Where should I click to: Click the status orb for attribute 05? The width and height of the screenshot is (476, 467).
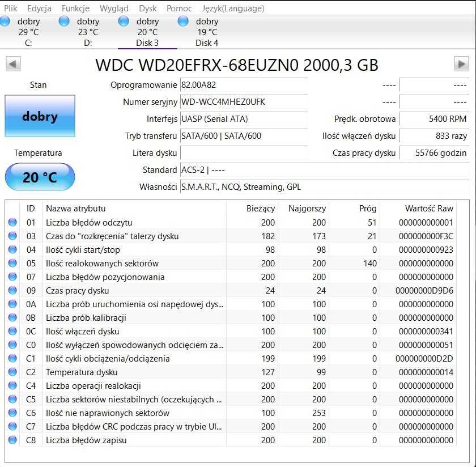pos(12,263)
